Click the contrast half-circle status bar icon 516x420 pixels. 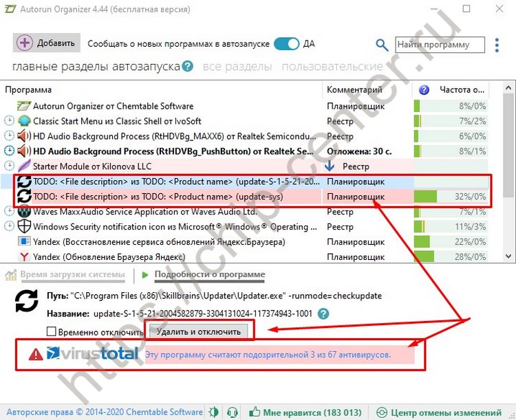coord(214,412)
